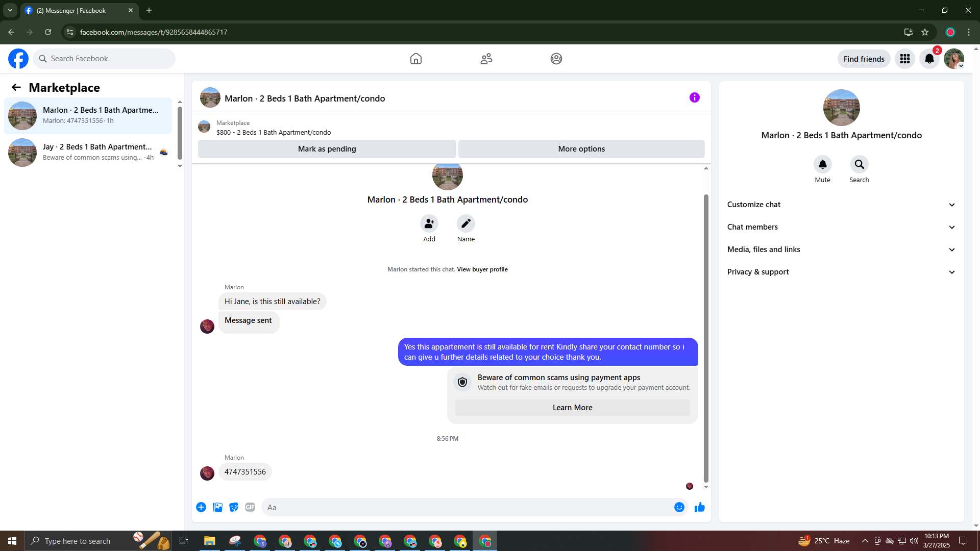Viewport: 980px width, 551px height.
Task: View site information icon in address bar
Action: coord(70,32)
